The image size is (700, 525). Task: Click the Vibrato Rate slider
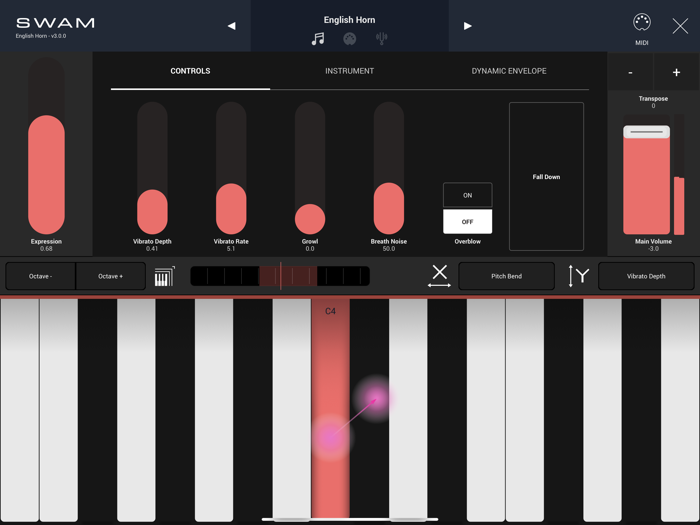pyautogui.click(x=231, y=168)
